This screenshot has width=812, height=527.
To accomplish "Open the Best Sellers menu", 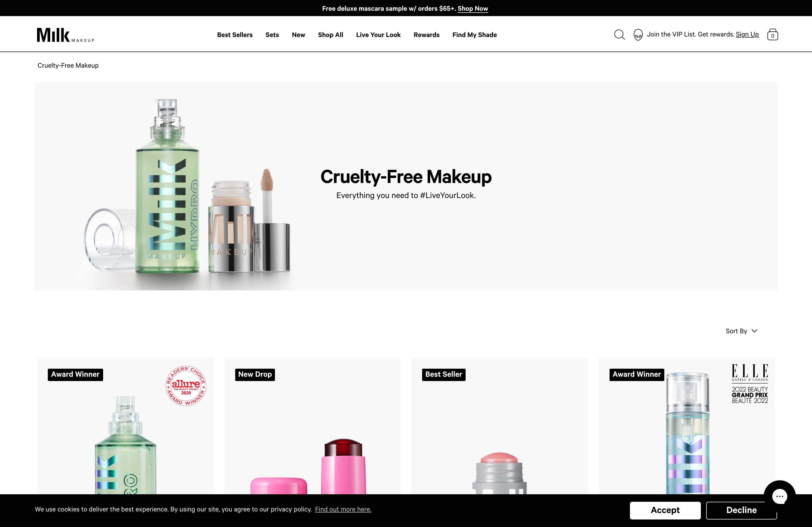I will pos(235,35).
